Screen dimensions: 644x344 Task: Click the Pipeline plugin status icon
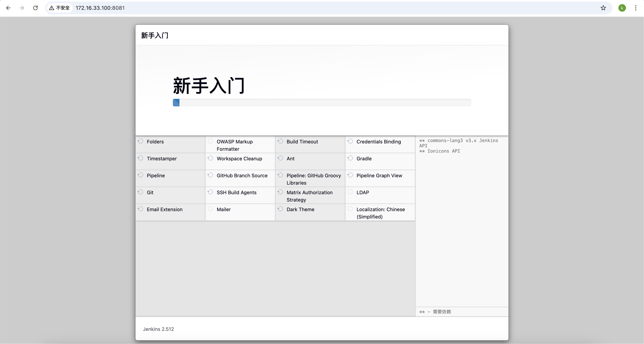tap(140, 175)
